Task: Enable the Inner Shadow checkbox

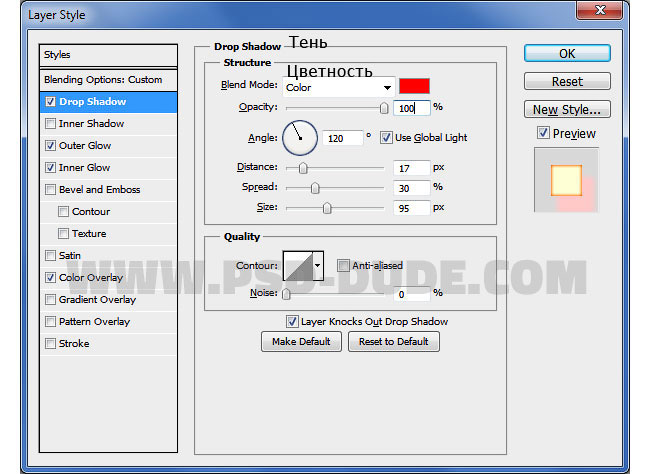Action: (x=50, y=124)
